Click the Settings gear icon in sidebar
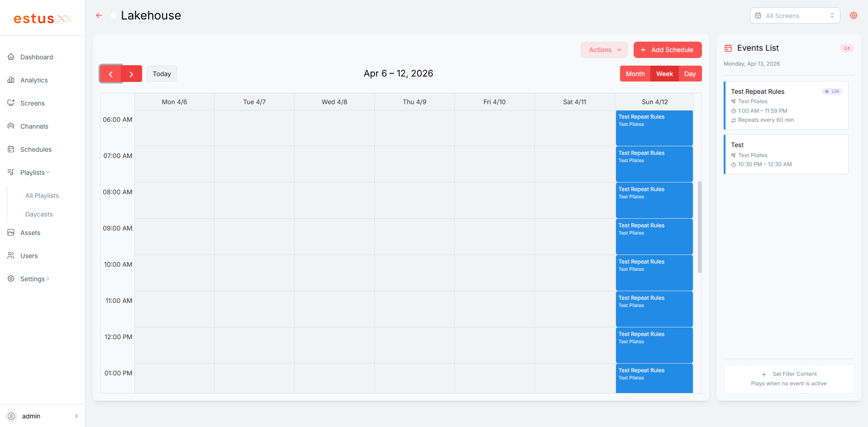Viewport: 868px width, 427px height. coord(11,278)
